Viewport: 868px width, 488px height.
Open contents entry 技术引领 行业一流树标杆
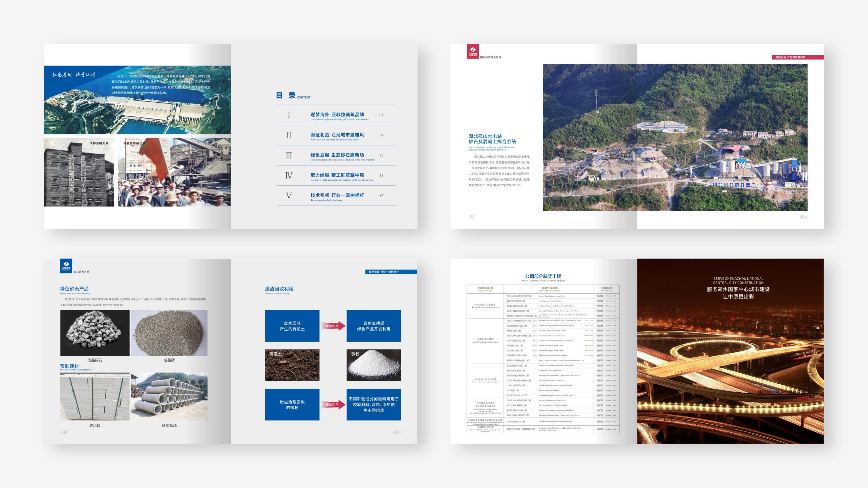tap(337, 195)
